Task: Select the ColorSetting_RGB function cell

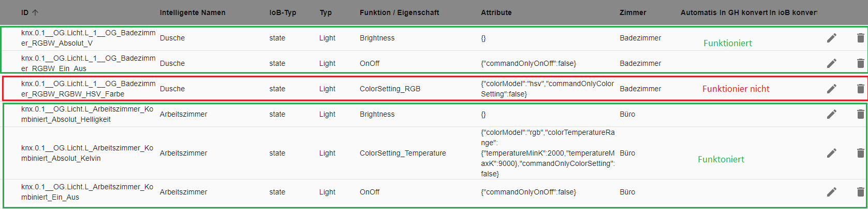Action: [390, 89]
